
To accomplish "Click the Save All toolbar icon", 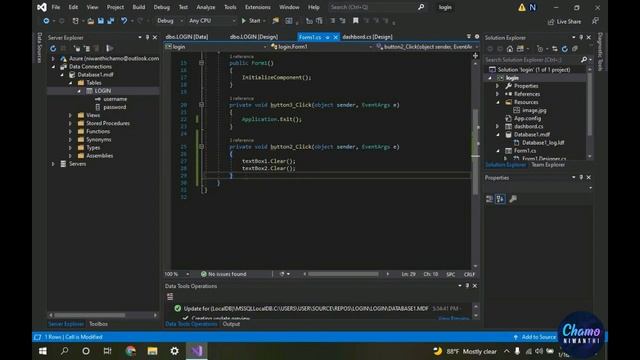I will [x=111, y=21].
